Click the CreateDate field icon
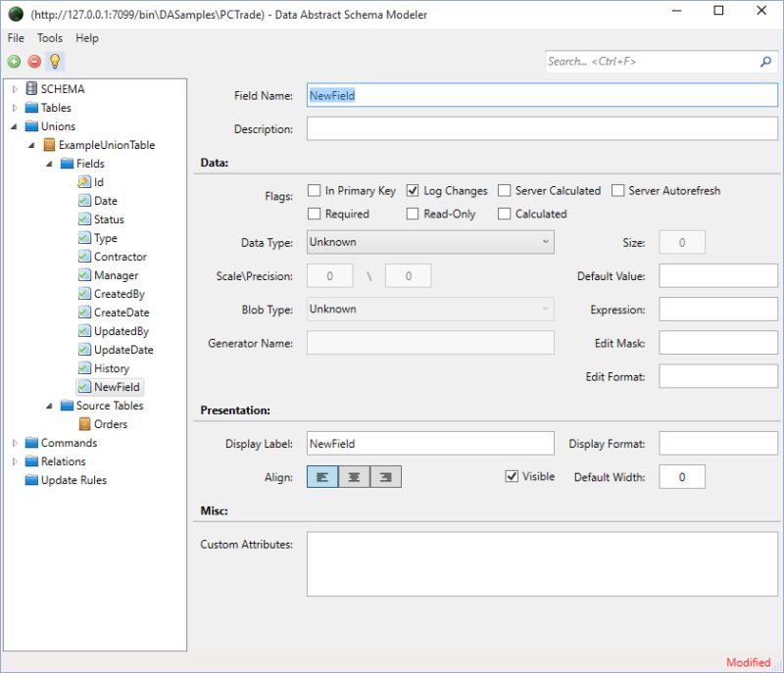This screenshot has width=784, height=673. pos(84,312)
